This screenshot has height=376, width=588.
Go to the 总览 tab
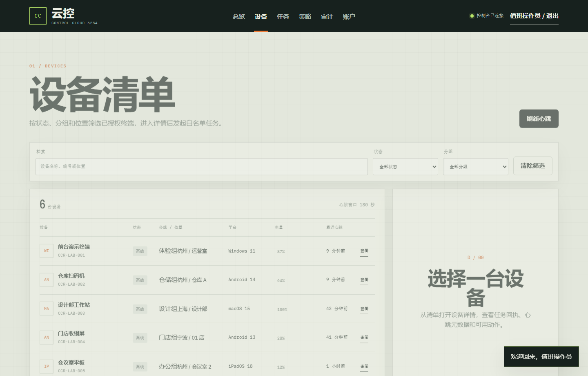coord(239,16)
